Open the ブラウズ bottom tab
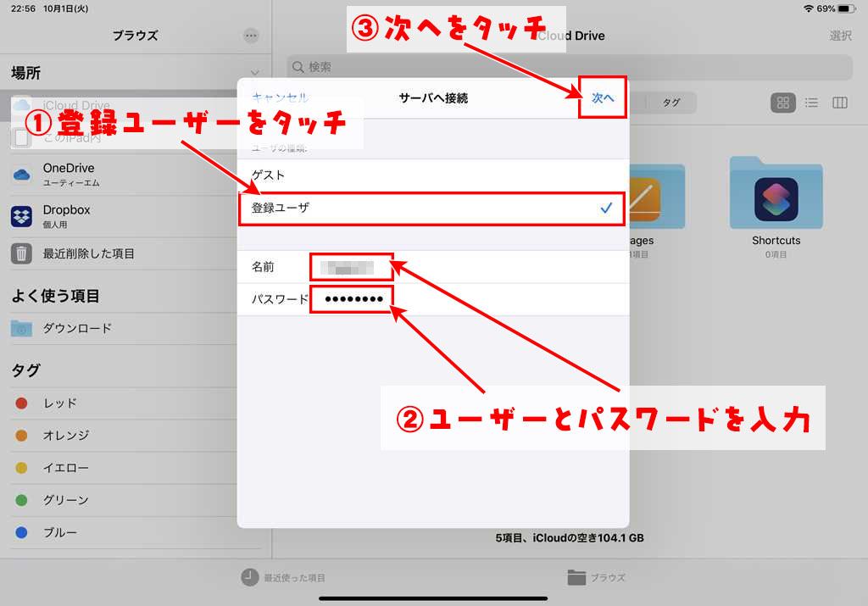 pos(596,577)
